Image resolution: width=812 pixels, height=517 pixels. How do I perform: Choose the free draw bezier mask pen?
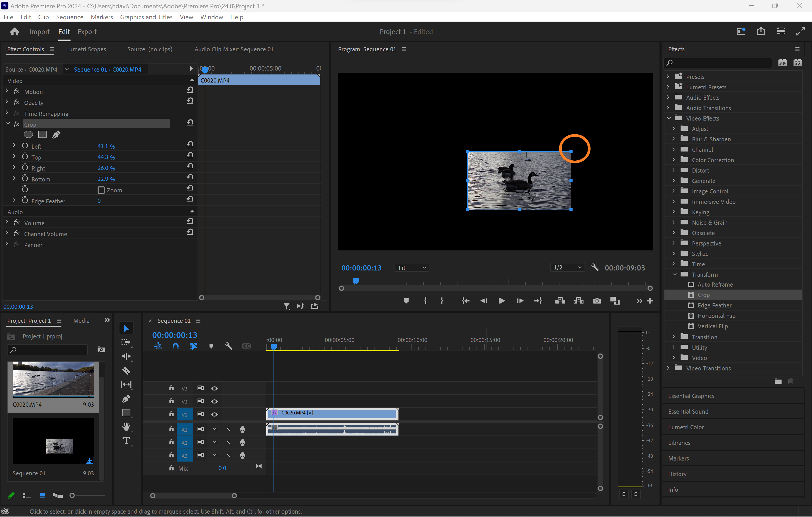pos(56,135)
